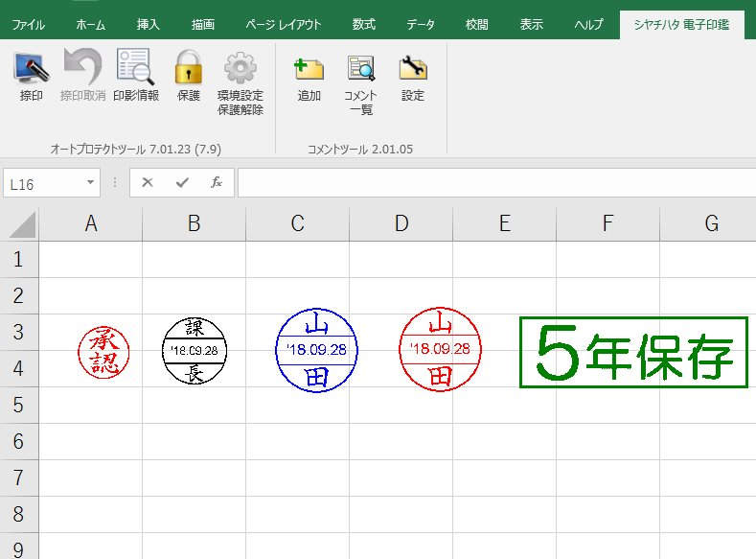Select row 8 header

[x=18, y=514]
